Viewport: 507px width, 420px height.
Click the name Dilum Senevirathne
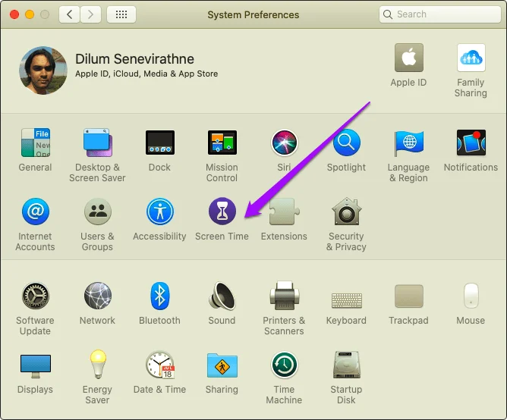(134, 59)
